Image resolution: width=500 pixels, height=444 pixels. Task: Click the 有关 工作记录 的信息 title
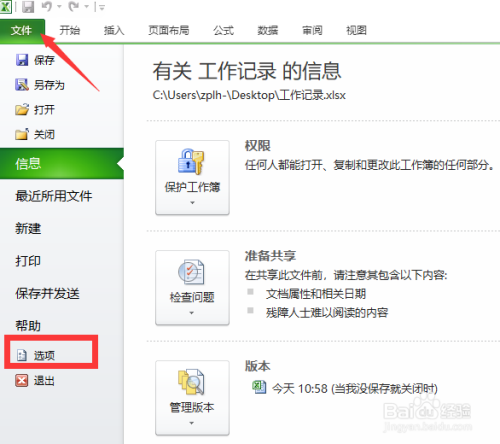pyautogui.click(x=247, y=71)
